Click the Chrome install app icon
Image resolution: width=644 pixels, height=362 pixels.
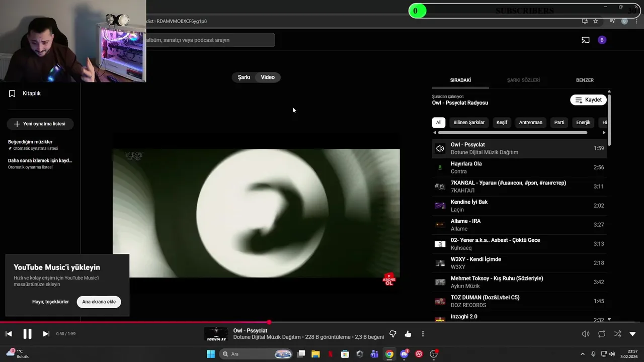tap(585, 21)
